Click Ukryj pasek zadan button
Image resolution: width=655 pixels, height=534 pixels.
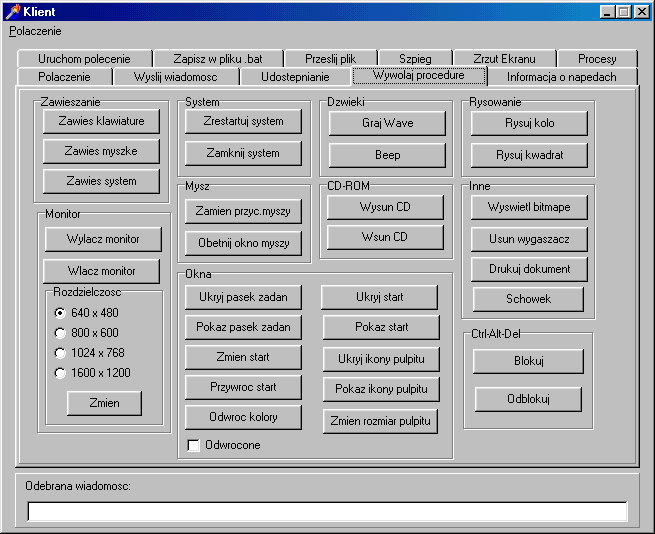click(245, 297)
